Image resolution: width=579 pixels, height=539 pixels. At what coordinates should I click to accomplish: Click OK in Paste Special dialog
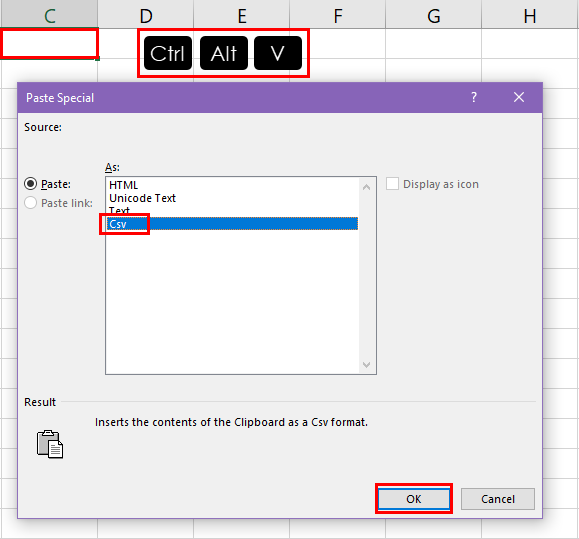coord(414,499)
